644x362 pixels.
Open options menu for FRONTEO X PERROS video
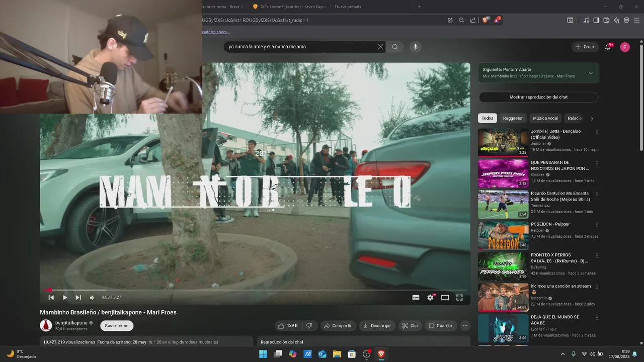point(597,256)
